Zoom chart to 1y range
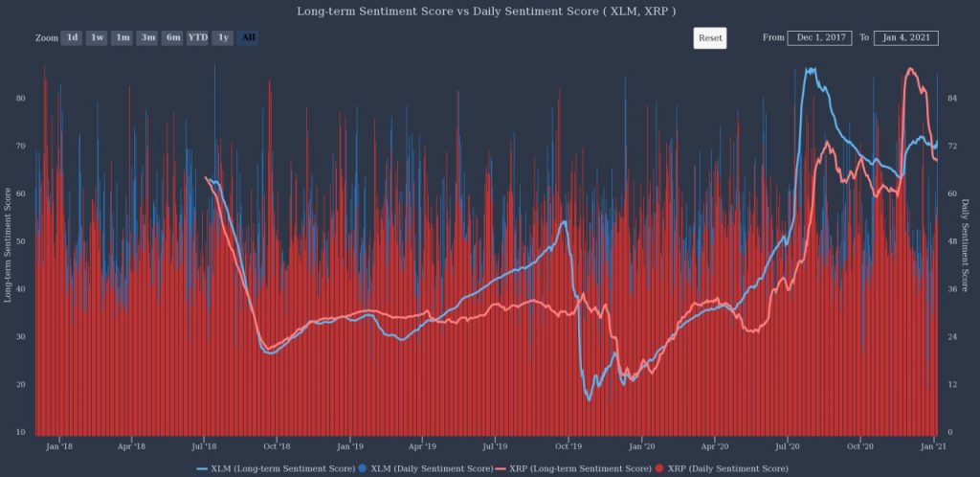980x477 pixels. pos(223,38)
